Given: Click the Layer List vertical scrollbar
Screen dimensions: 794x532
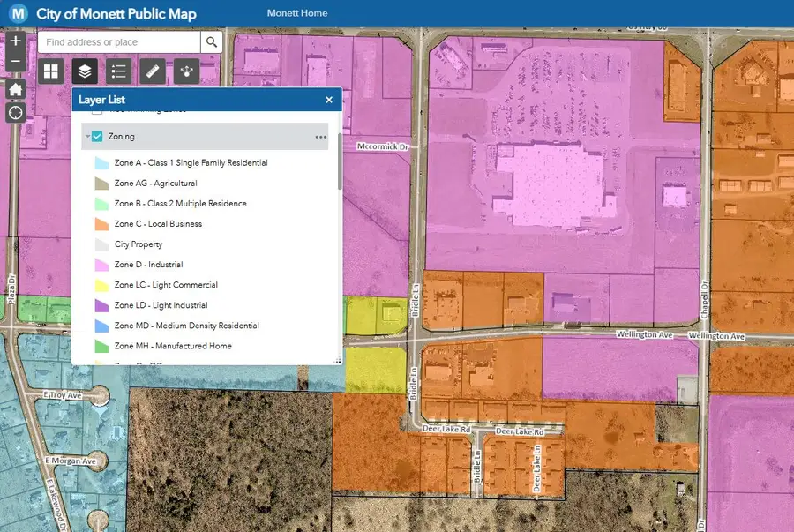Looking at the screenshot, I should 340,159.
